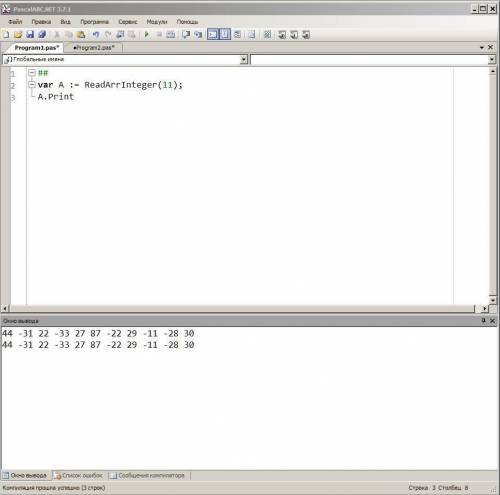500x495 pixels.
Task: Undo the last action with the undo arrow
Action: point(96,34)
